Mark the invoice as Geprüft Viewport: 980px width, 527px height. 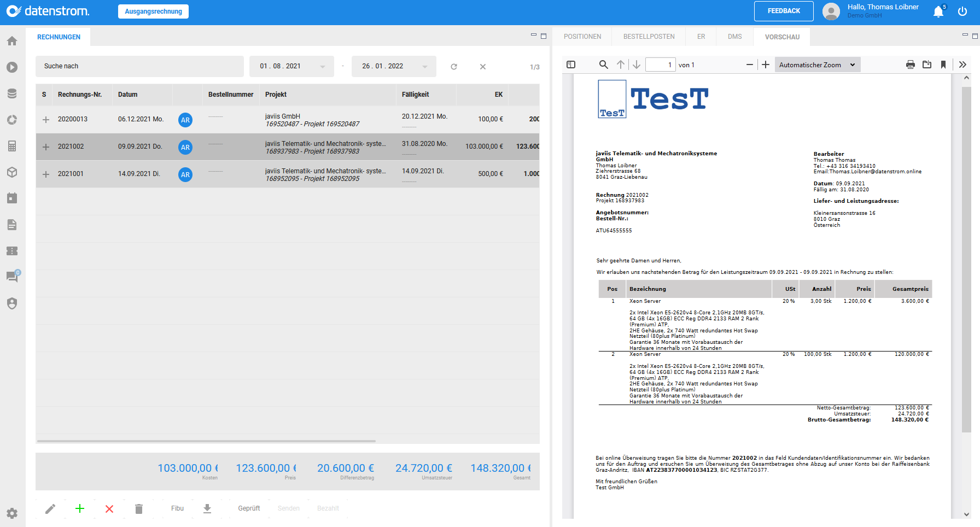pyautogui.click(x=249, y=508)
